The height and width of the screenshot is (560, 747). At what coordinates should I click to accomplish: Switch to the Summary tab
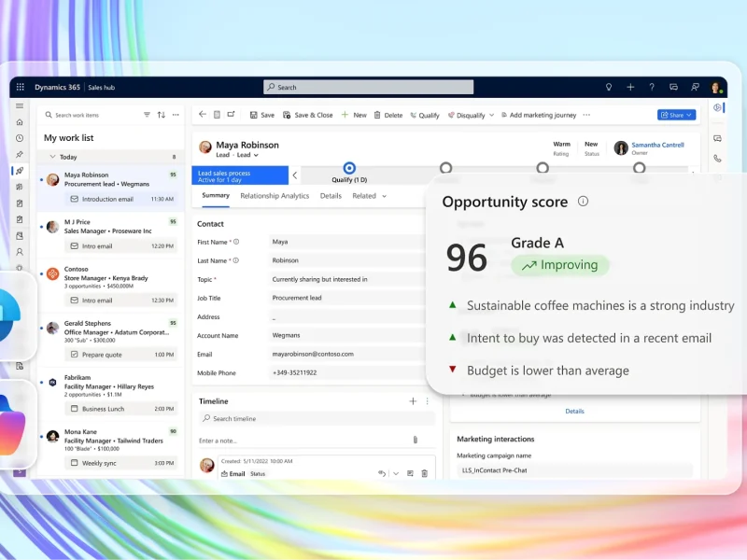click(216, 195)
